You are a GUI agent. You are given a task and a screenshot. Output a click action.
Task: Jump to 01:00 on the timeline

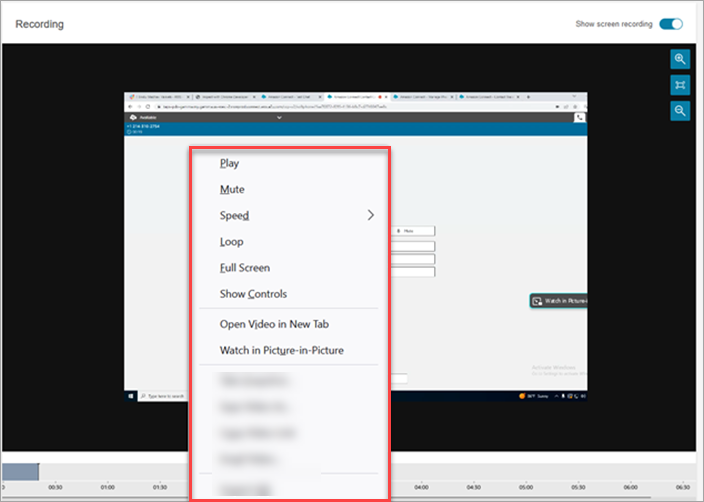point(107,487)
